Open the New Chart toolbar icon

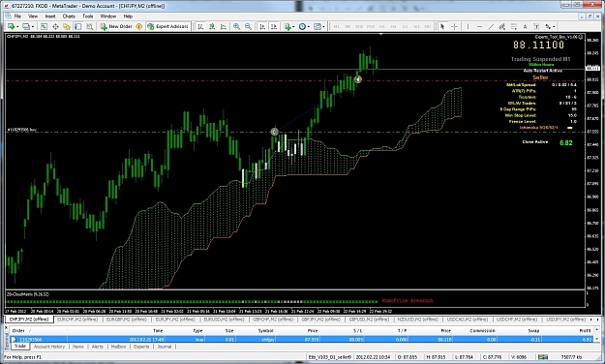point(12,26)
